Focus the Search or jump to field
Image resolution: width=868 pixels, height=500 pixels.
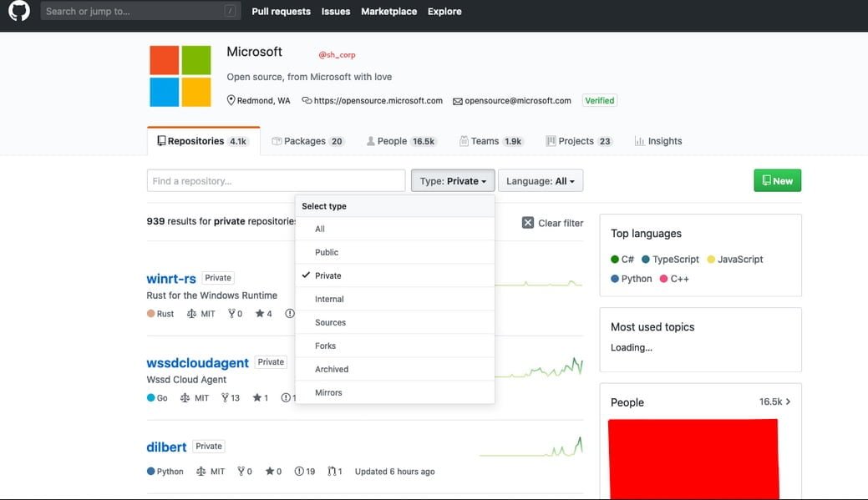(140, 11)
